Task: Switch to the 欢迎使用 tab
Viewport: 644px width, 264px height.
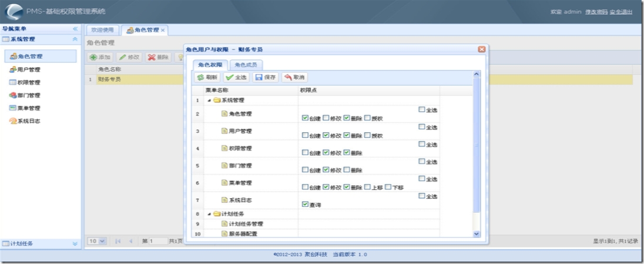Action: pos(103,30)
